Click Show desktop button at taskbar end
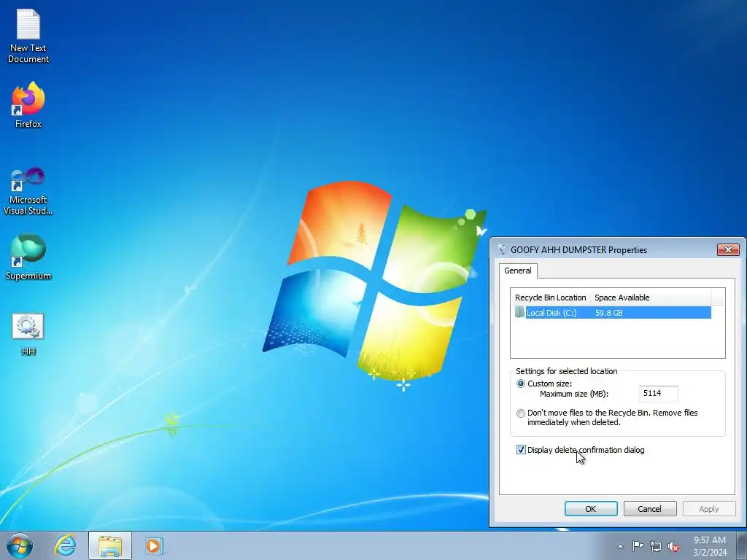The width and height of the screenshot is (747, 560). point(741,545)
